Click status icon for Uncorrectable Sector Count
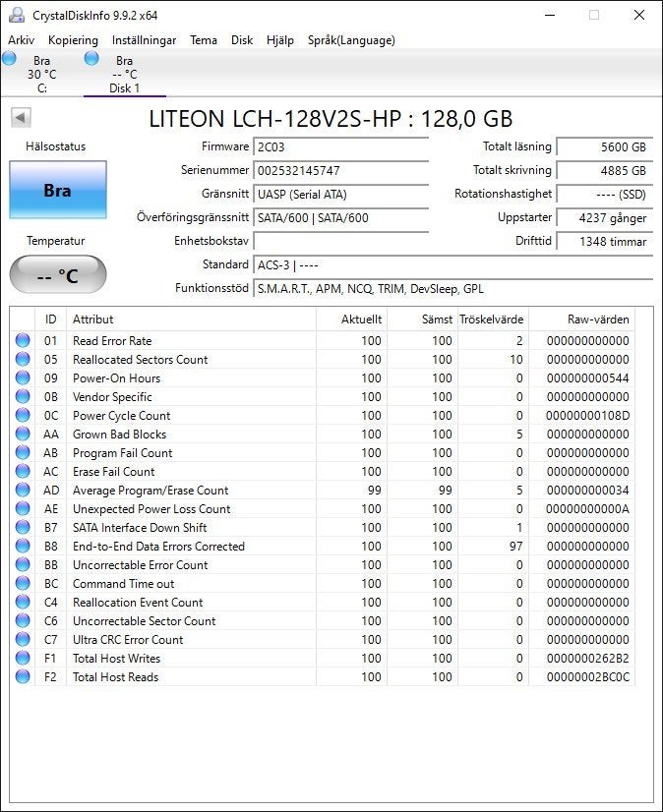This screenshot has height=812, width=663. [23, 620]
